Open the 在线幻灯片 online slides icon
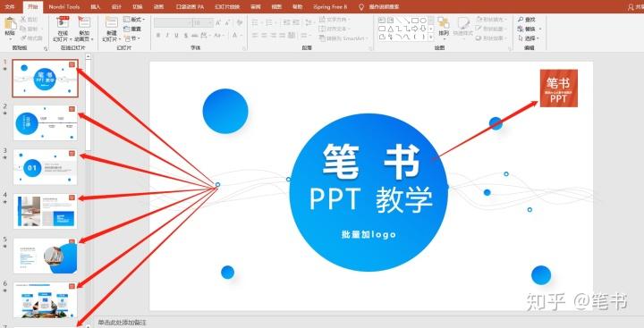The height and width of the screenshot is (328, 644). (63, 22)
